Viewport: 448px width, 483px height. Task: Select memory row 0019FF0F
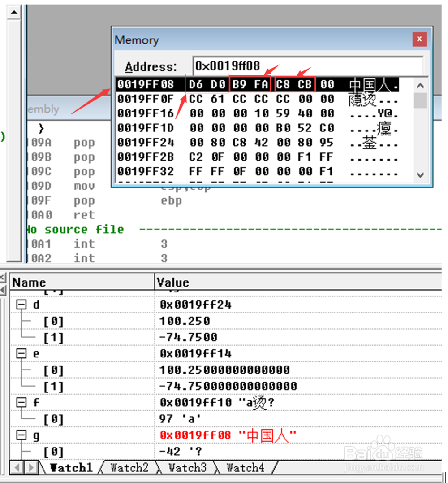257,99
